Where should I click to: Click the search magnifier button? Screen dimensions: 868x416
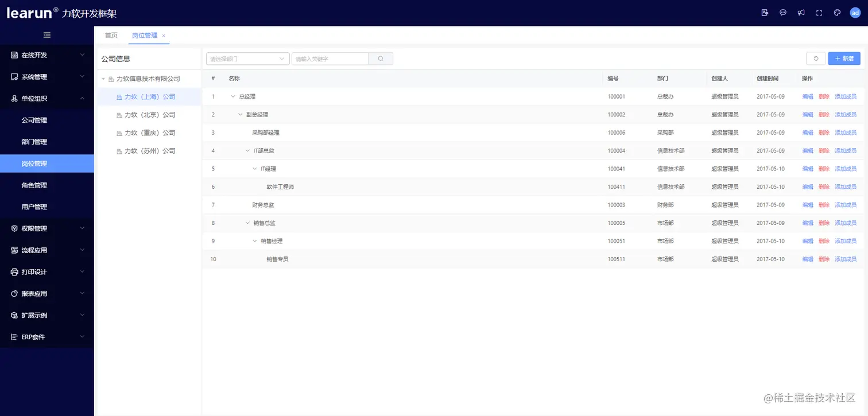381,59
